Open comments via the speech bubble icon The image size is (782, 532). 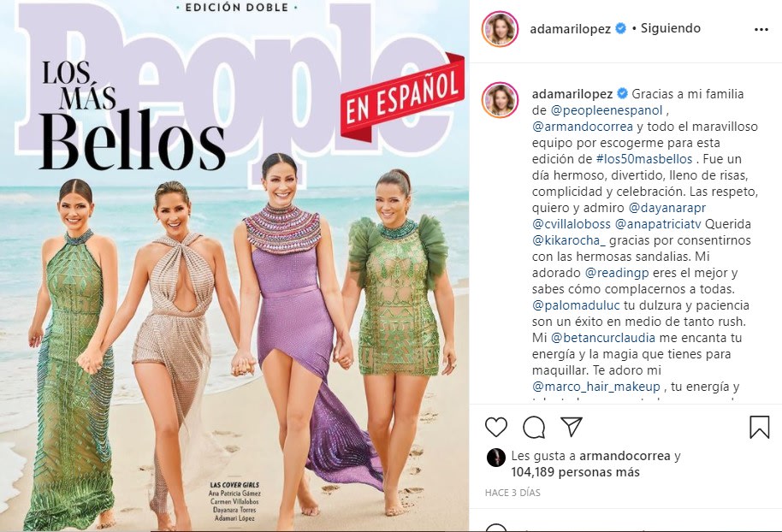[534, 428]
